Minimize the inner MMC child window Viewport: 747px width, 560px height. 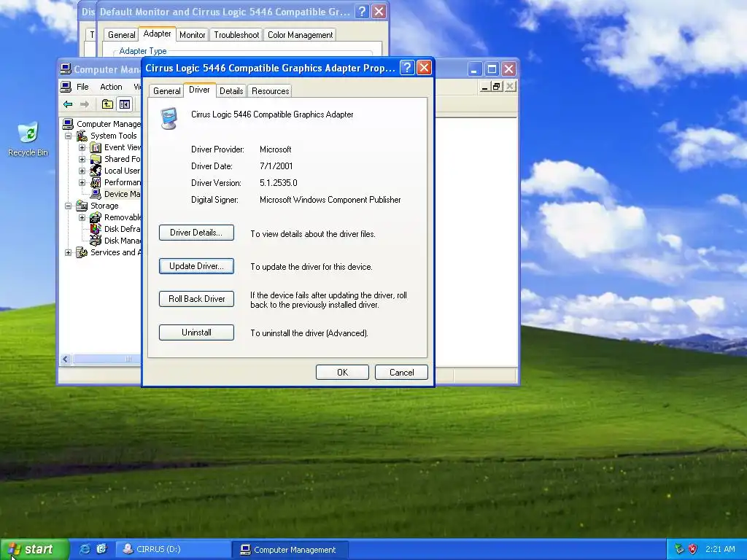tap(484, 87)
